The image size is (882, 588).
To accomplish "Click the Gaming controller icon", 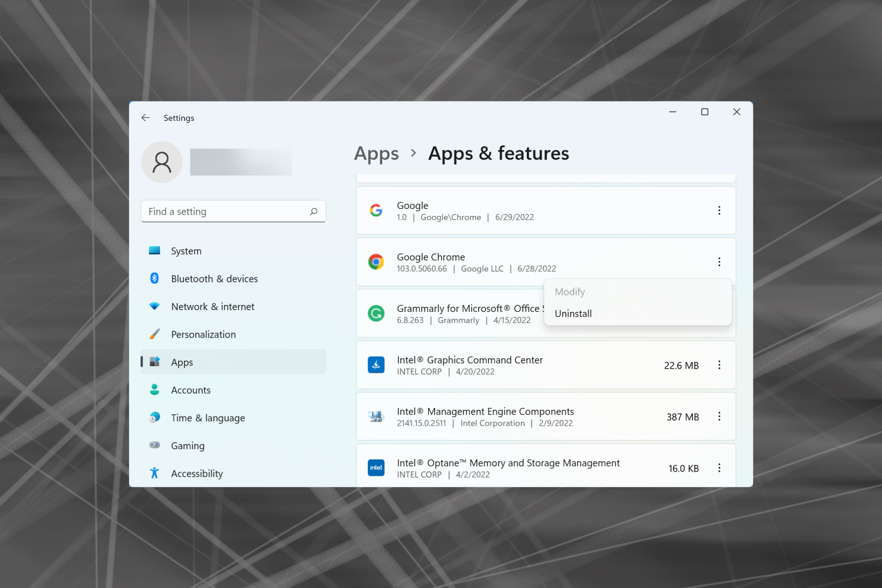I will click(x=154, y=445).
